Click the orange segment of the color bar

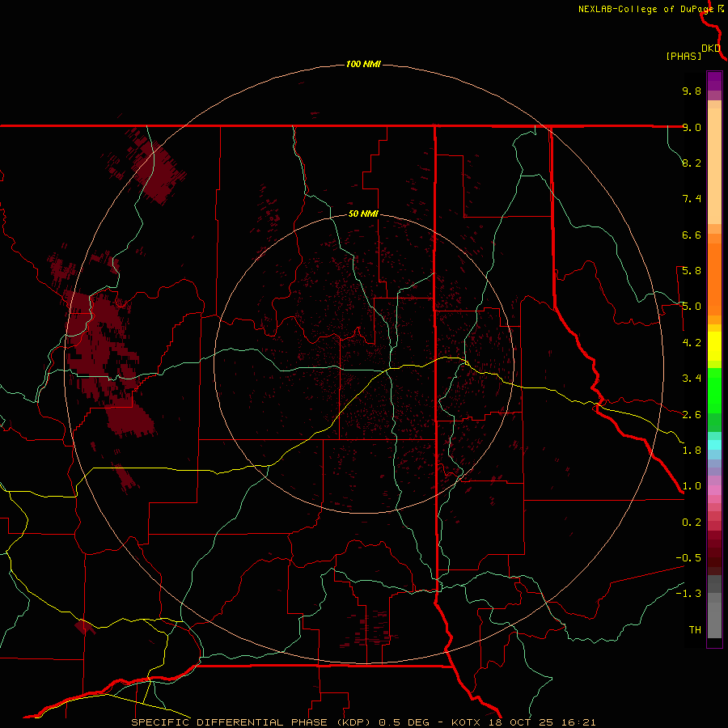coord(714,278)
